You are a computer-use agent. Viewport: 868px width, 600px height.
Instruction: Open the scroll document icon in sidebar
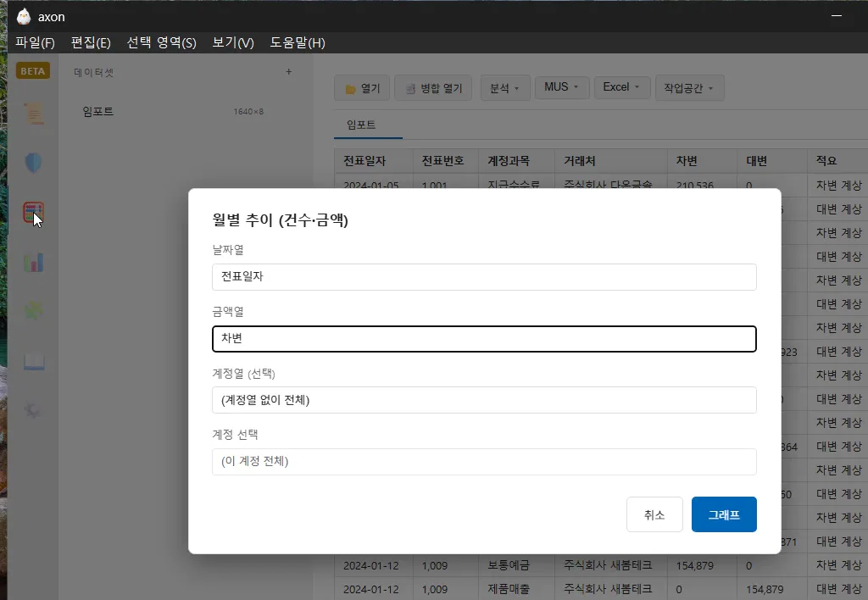pos(34,114)
